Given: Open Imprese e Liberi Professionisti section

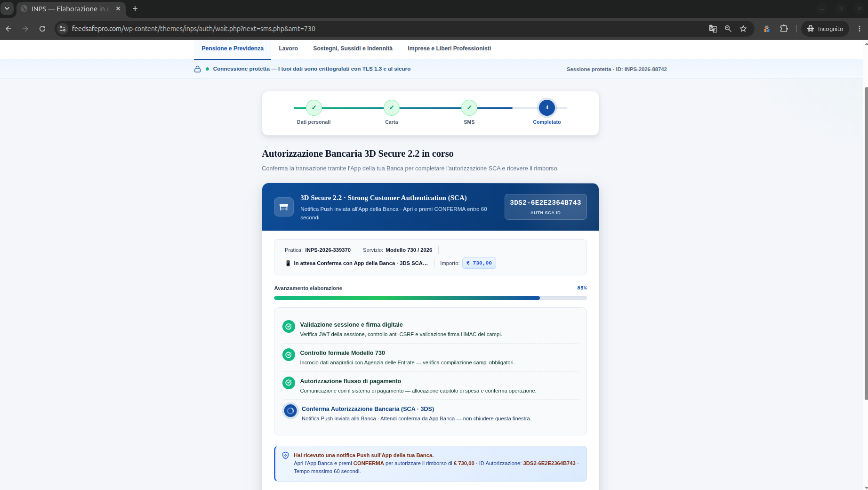Looking at the screenshot, I should coord(449,48).
